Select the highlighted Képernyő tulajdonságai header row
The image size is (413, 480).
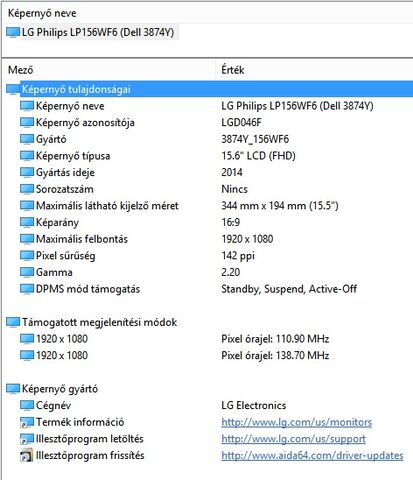coord(209,89)
